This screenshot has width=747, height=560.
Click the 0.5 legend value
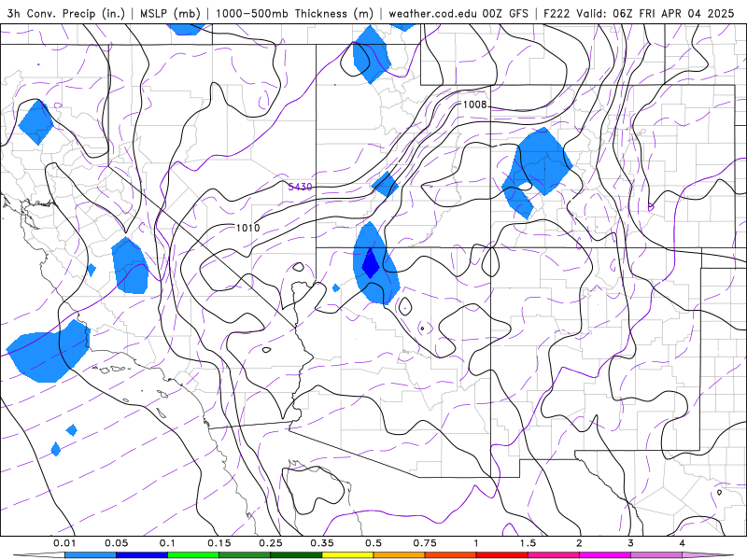(x=373, y=543)
